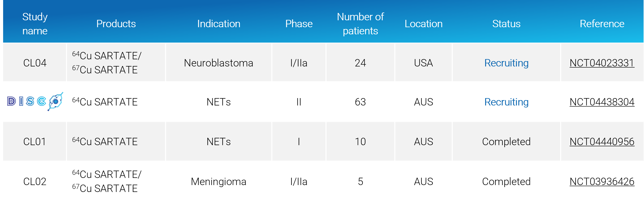Select the Study name column header
Screen dimensions: 644x202
click(35, 24)
